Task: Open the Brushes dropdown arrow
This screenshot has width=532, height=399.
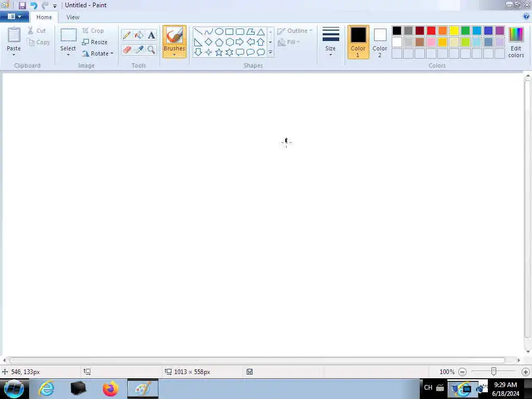Action: [x=175, y=55]
